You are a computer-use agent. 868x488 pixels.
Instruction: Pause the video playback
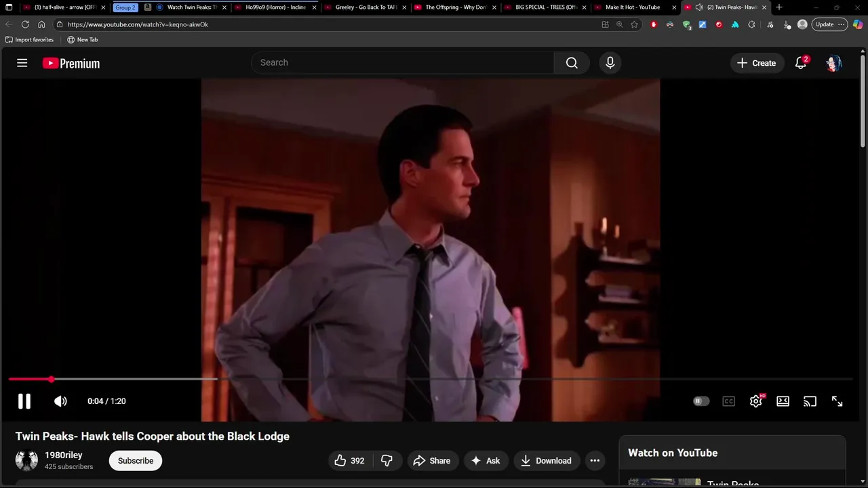pyautogui.click(x=24, y=401)
